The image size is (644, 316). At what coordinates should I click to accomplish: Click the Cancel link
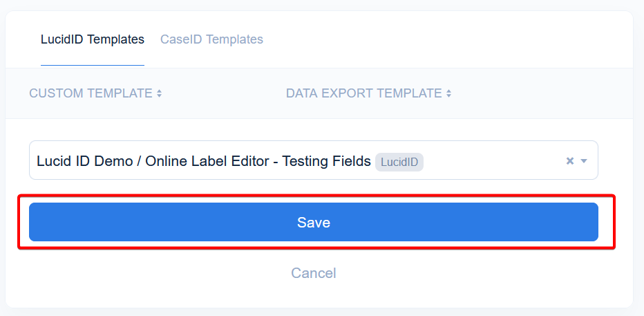pyautogui.click(x=313, y=273)
